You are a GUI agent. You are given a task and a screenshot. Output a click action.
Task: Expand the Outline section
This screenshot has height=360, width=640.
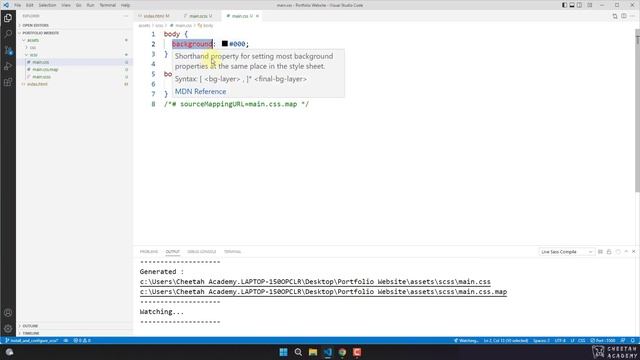74,326
